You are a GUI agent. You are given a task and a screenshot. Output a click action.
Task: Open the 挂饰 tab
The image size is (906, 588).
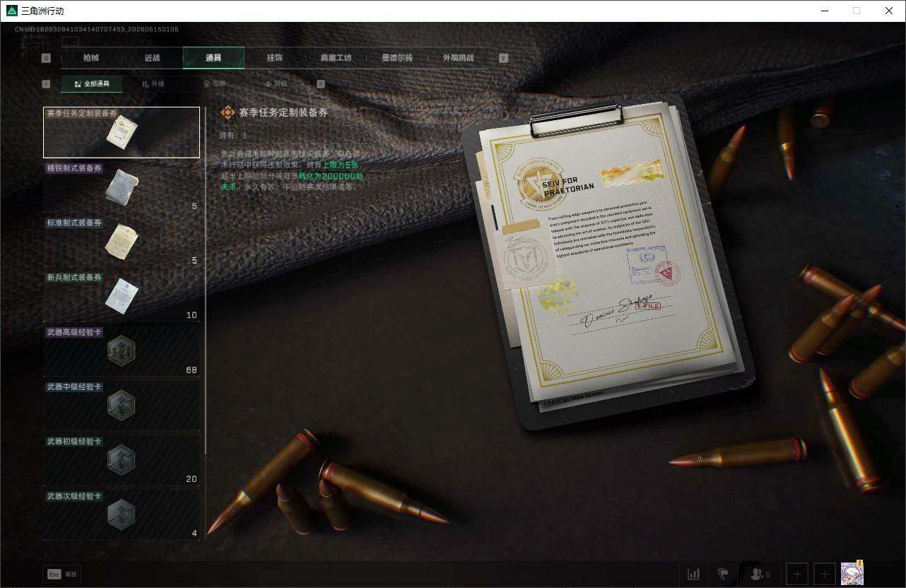tap(275, 58)
